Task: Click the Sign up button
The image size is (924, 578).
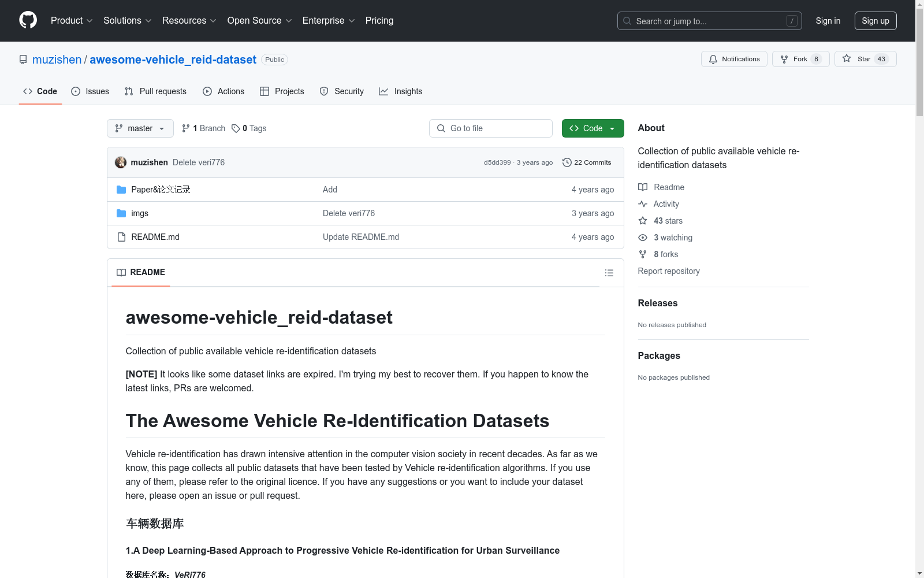Action: coord(875,21)
